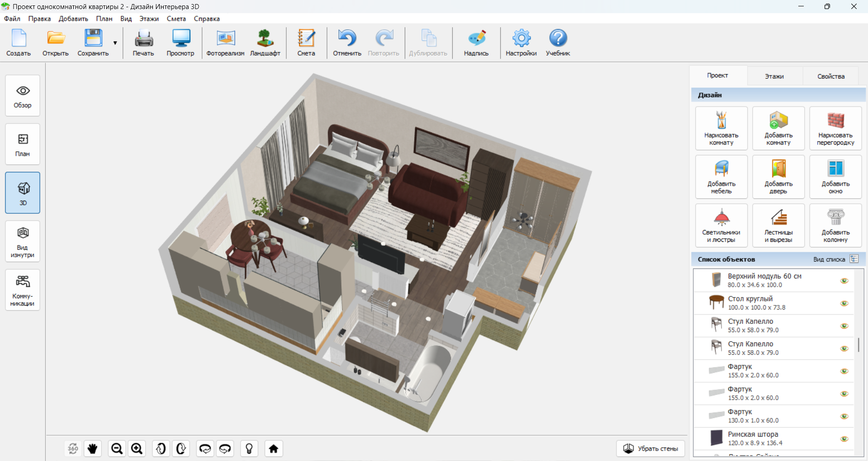Open the Этажи menu in menu bar
This screenshot has height=461, width=868.
click(x=149, y=19)
